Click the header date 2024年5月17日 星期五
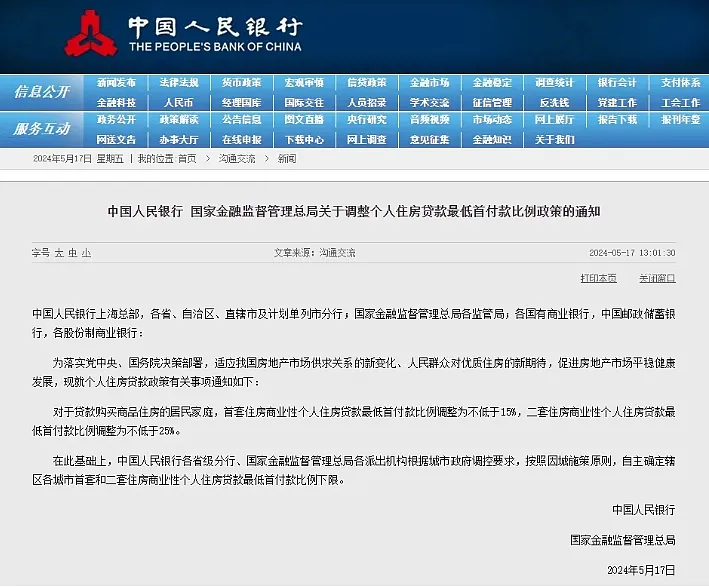 (78, 159)
